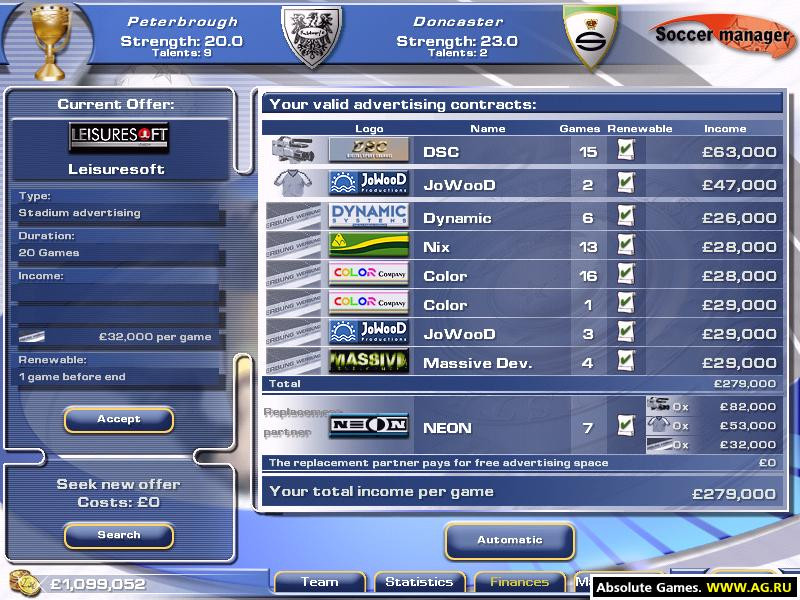This screenshot has width=800, height=600.
Task: Click the Games column header
Action: (x=580, y=129)
